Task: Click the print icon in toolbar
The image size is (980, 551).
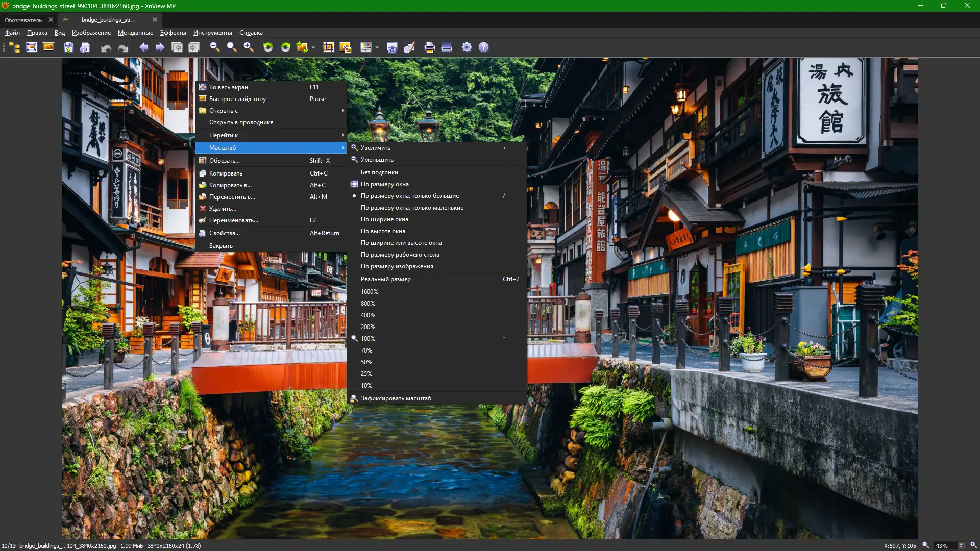Action: [429, 47]
